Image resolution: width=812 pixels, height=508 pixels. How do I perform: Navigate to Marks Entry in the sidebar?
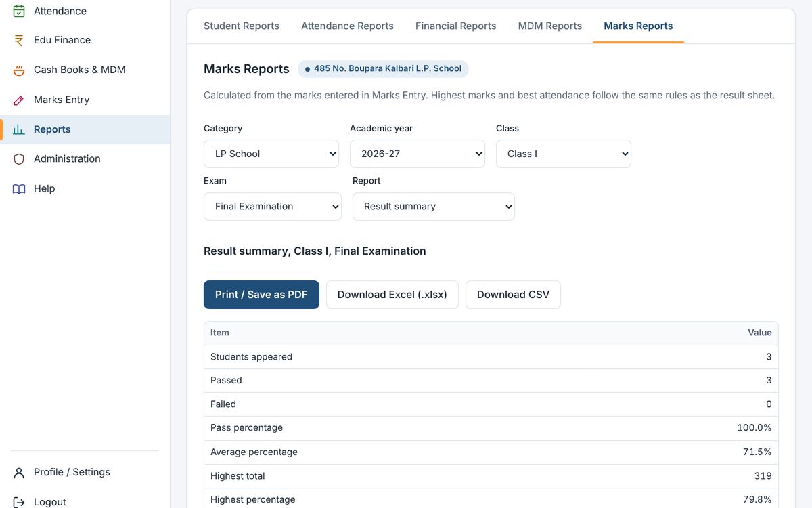pyautogui.click(x=85, y=100)
